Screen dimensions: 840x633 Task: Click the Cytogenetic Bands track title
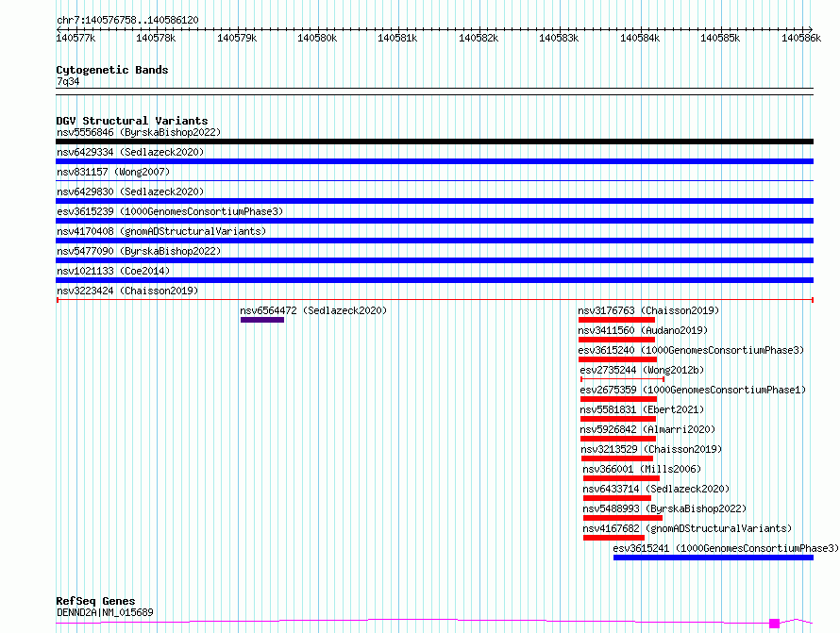[x=112, y=70]
